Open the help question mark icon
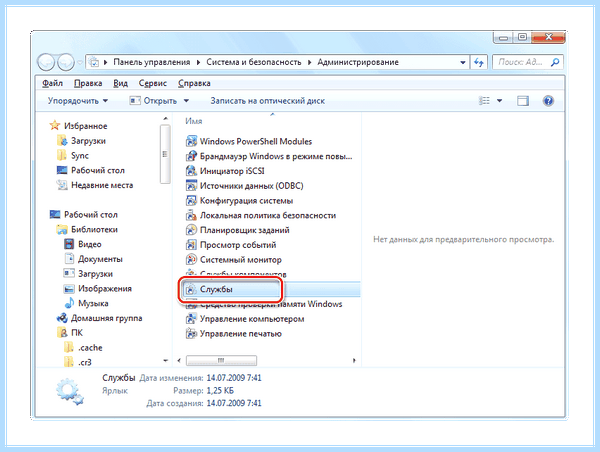This screenshot has width=600, height=452. pyautogui.click(x=548, y=101)
